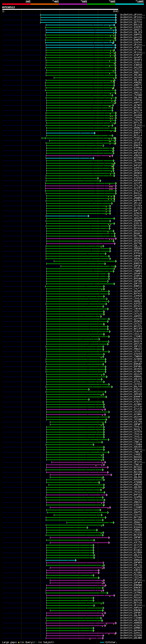Select hit label UniRef100_A7QFS2
The height and width of the screenshot is (644, 146).
(x=131, y=48)
